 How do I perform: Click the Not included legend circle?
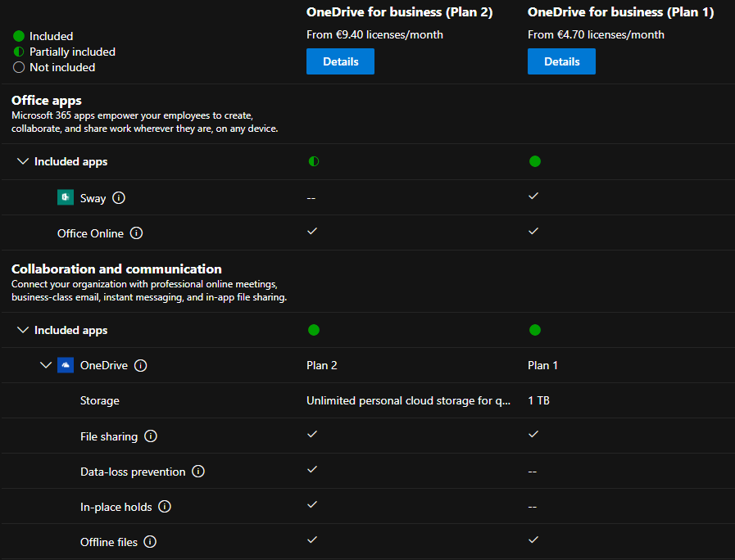coord(19,67)
